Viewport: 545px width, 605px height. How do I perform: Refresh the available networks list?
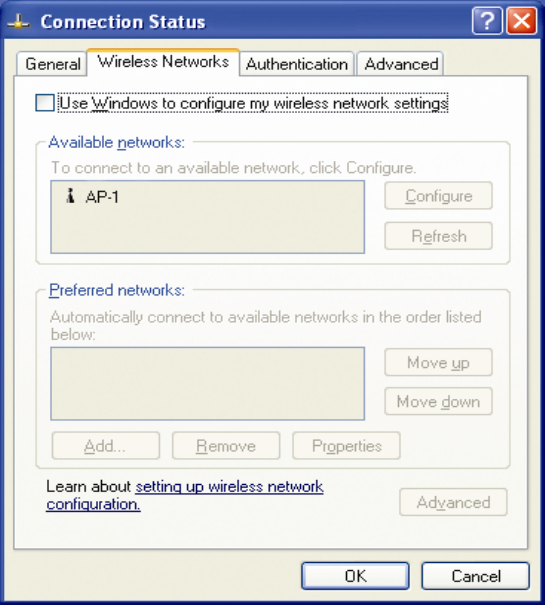click(x=438, y=236)
